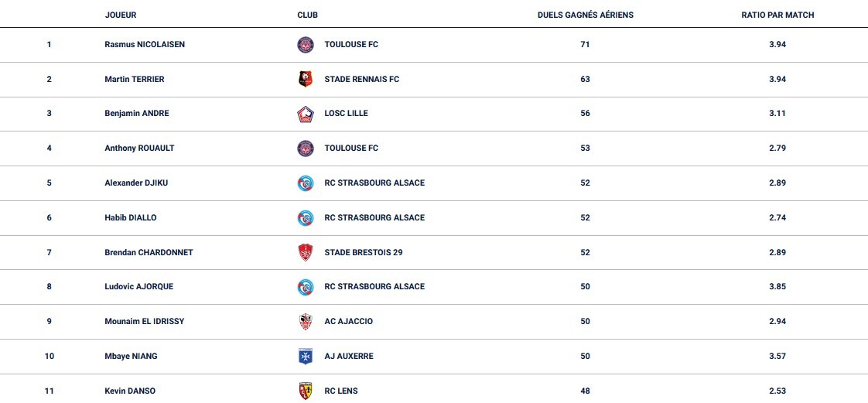
Task: Click the AC Ajaccio club crest
Action: coord(306,322)
